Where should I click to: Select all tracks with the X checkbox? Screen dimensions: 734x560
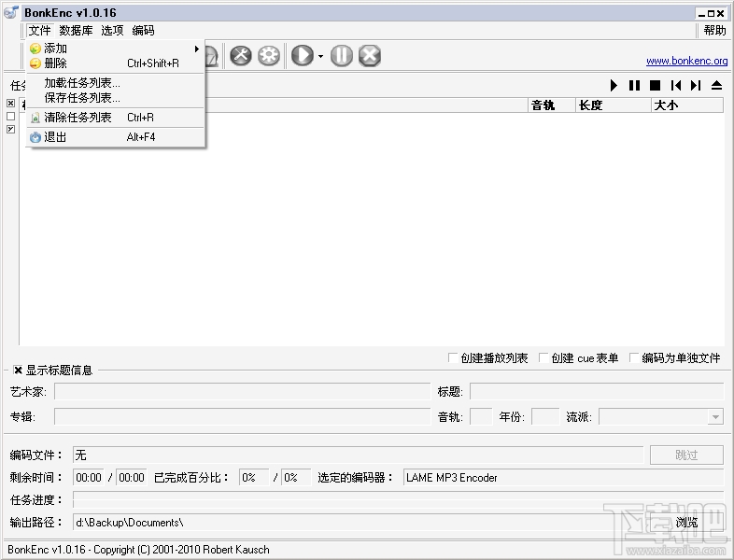11,103
